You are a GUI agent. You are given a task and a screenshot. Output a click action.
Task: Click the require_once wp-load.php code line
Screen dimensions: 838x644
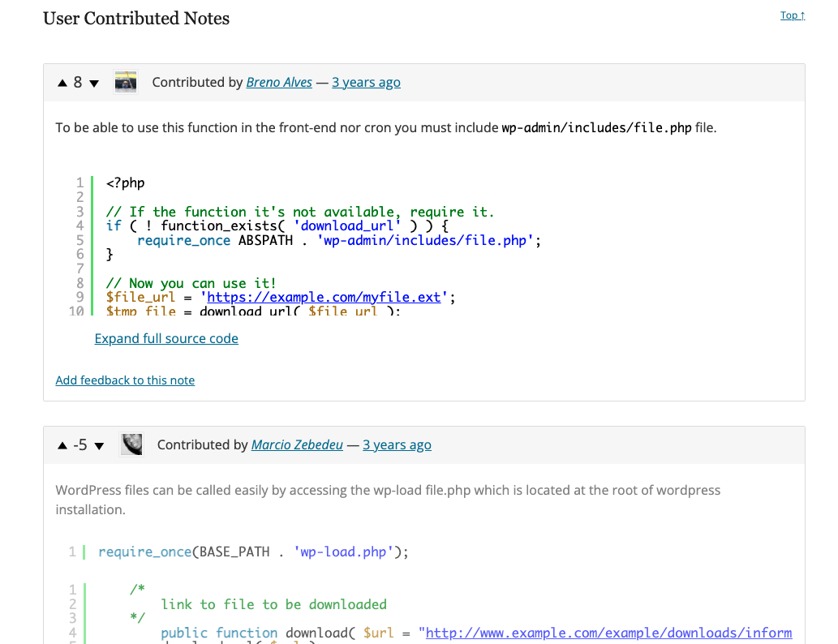pyautogui.click(x=253, y=552)
